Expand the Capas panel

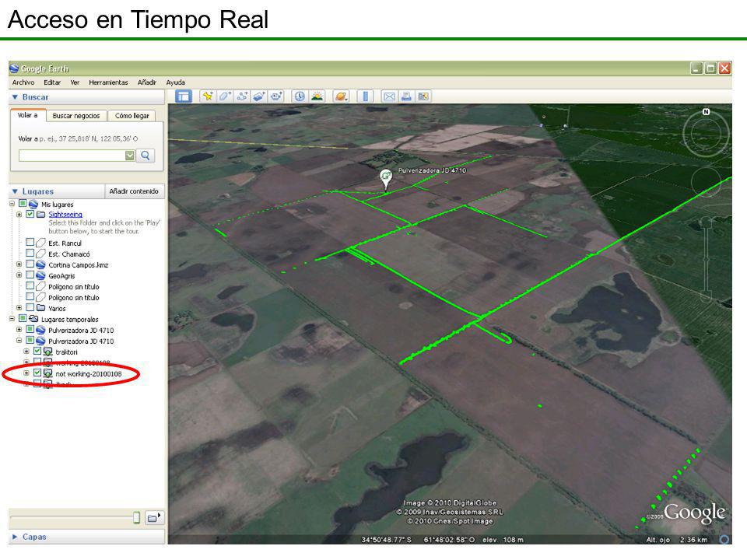point(15,537)
